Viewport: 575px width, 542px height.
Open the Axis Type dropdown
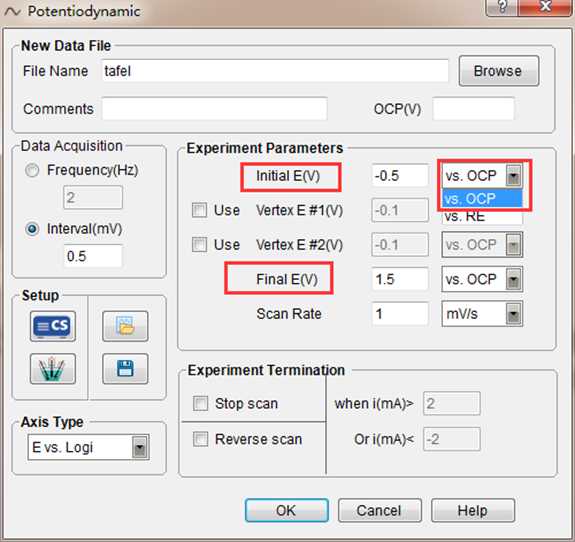pyautogui.click(x=88, y=447)
